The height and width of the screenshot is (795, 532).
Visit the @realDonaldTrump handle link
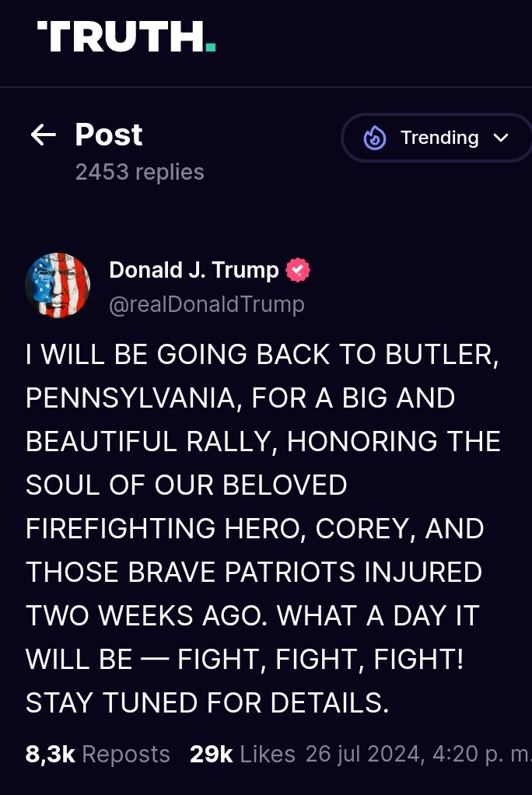[207, 304]
